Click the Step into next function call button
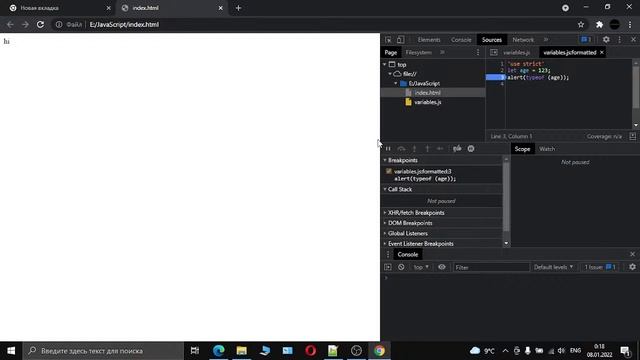Image resolution: width=640 pixels, height=360 pixels. click(414, 149)
